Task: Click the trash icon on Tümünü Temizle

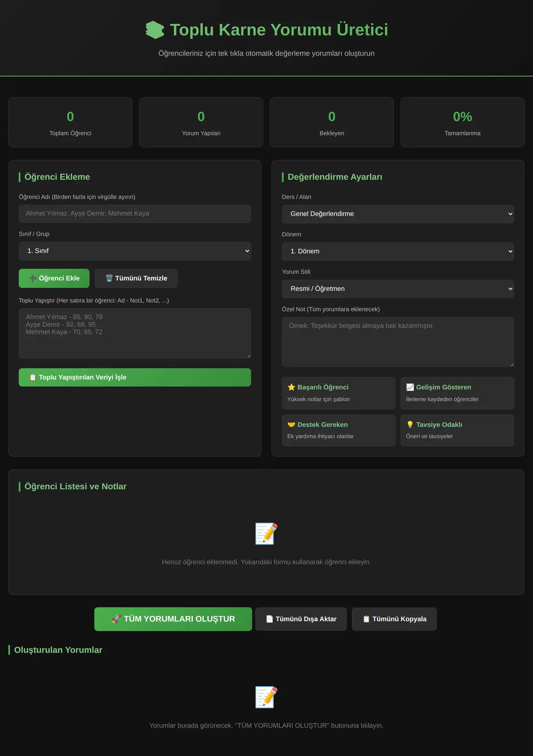Action: [x=109, y=278]
